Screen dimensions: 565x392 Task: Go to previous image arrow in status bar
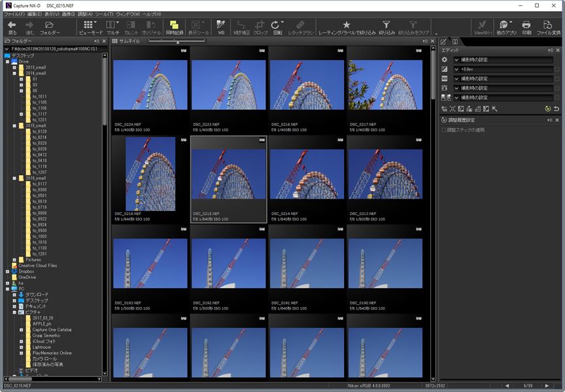tap(507, 385)
